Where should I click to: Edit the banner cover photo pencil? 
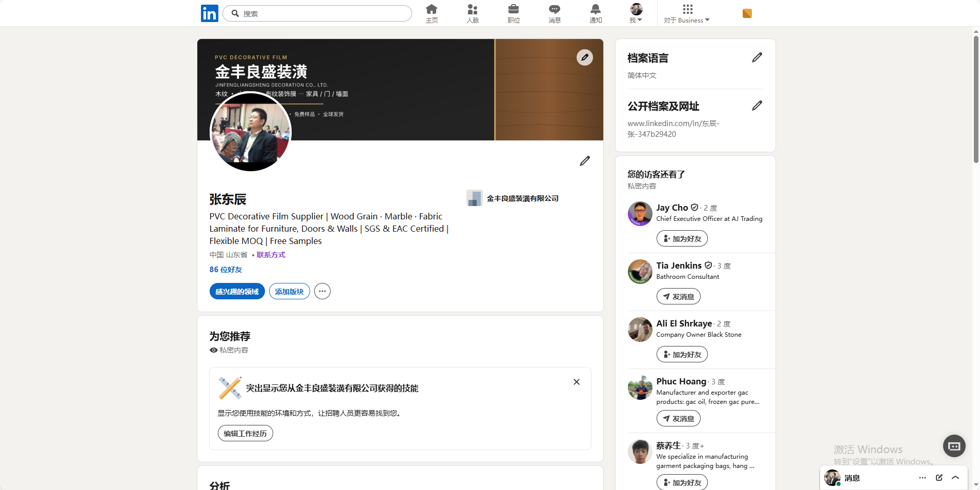(x=585, y=57)
